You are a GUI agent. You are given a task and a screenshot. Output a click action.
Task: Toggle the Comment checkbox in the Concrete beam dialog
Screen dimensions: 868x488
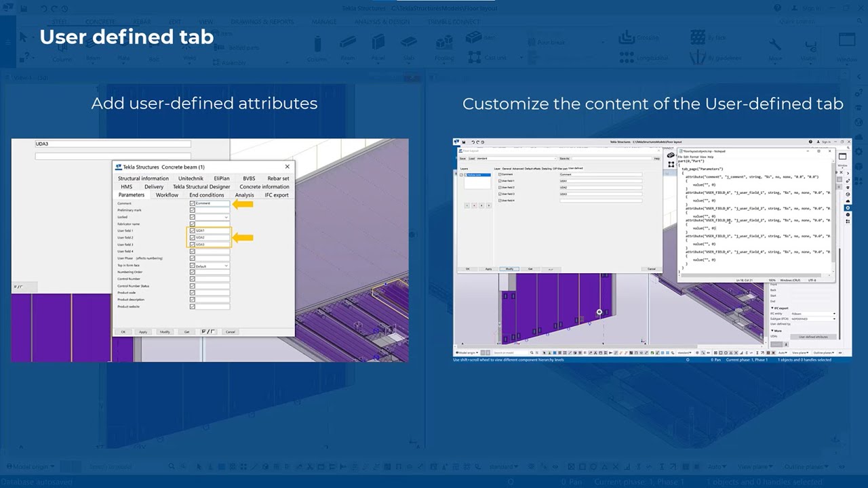193,203
